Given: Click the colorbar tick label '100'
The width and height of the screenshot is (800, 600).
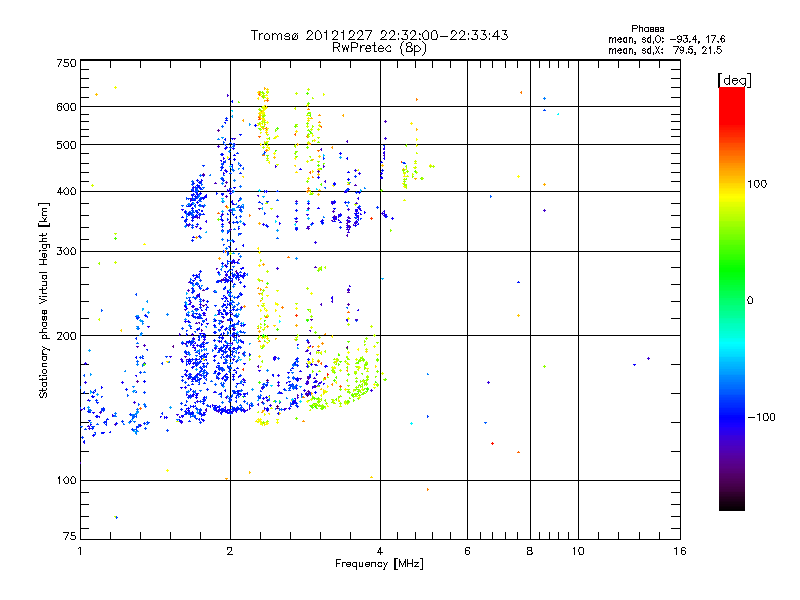Looking at the screenshot, I should click(757, 184).
